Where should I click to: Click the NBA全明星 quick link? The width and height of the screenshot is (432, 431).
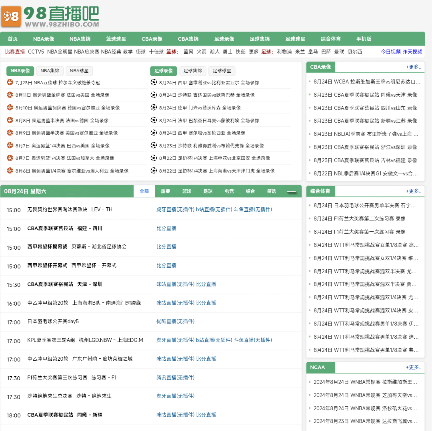pyautogui.click(x=59, y=52)
